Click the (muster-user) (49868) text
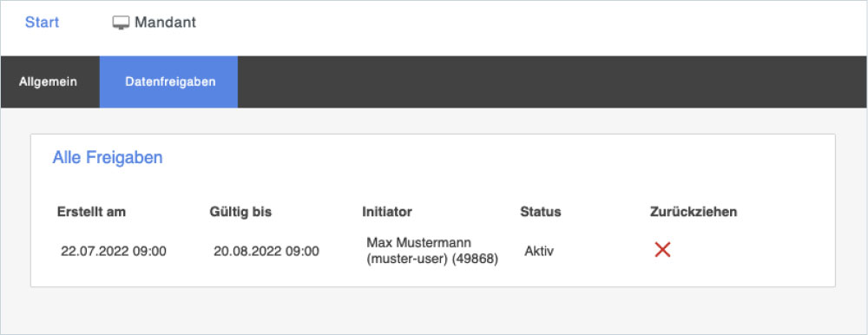The height and width of the screenshot is (335, 868). [x=432, y=259]
